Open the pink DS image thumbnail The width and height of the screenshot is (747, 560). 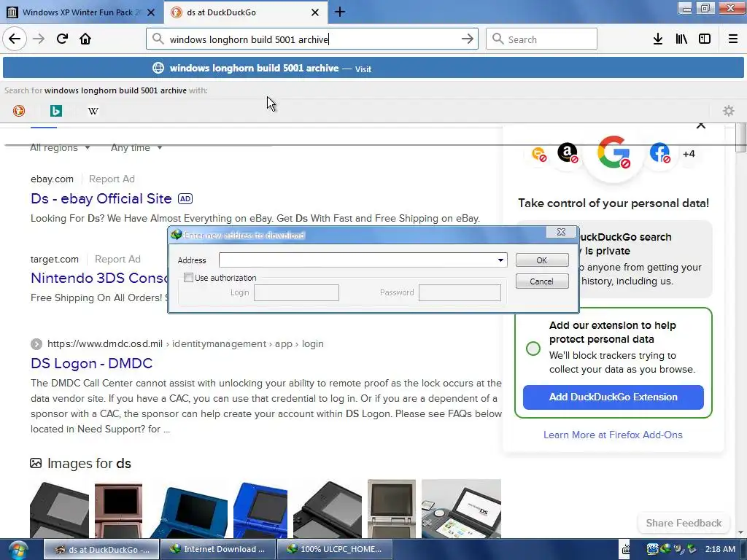(118, 510)
